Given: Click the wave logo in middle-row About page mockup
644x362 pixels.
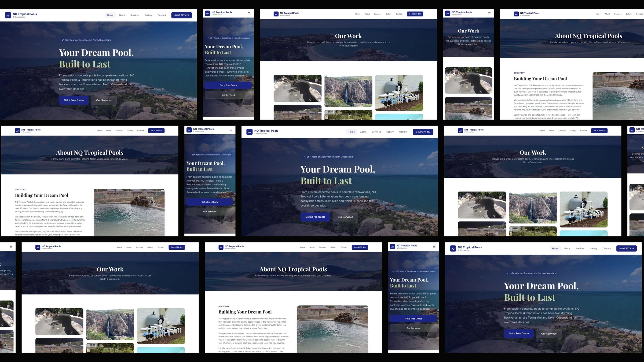Looking at the screenshot, I should tap(17, 131).
